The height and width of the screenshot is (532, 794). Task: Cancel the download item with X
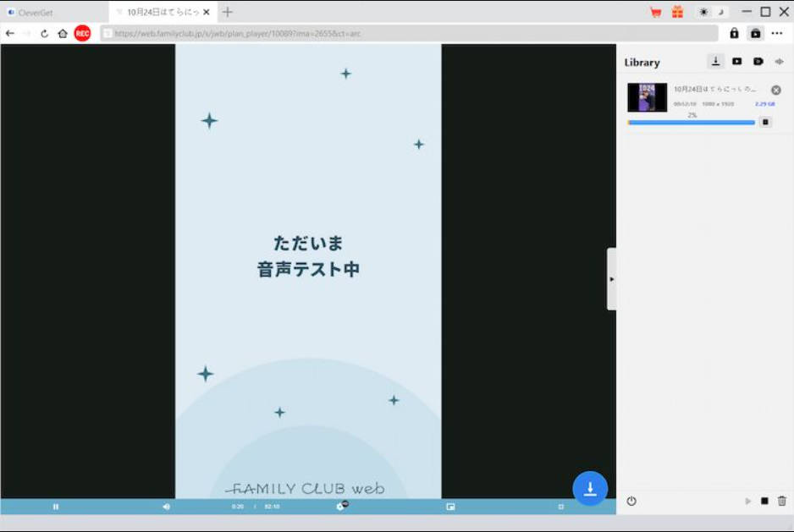tap(775, 90)
